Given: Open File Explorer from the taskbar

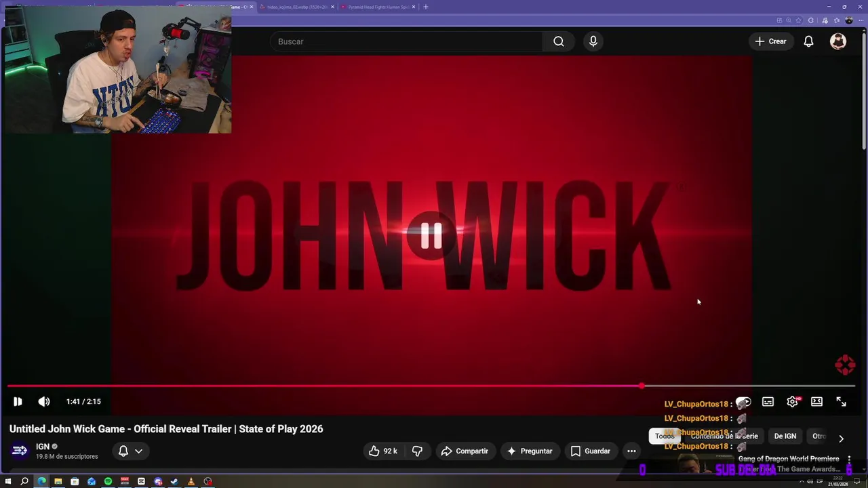Looking at the screenshot, I should pos(58,481).
